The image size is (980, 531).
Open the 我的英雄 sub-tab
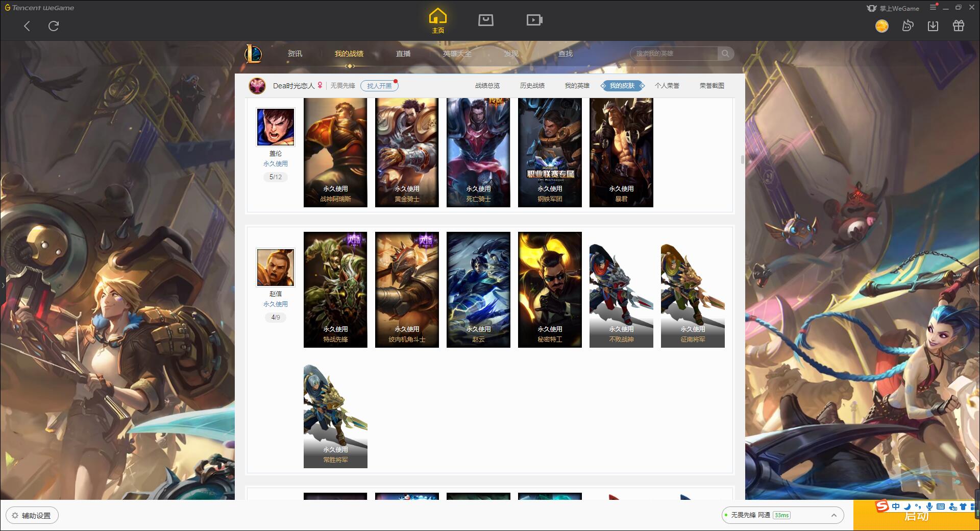(x=577, y=86)
